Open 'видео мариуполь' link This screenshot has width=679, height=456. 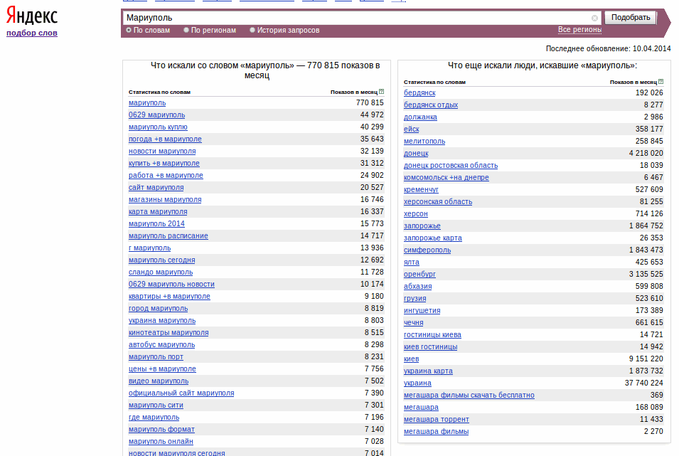pos(158,382)
